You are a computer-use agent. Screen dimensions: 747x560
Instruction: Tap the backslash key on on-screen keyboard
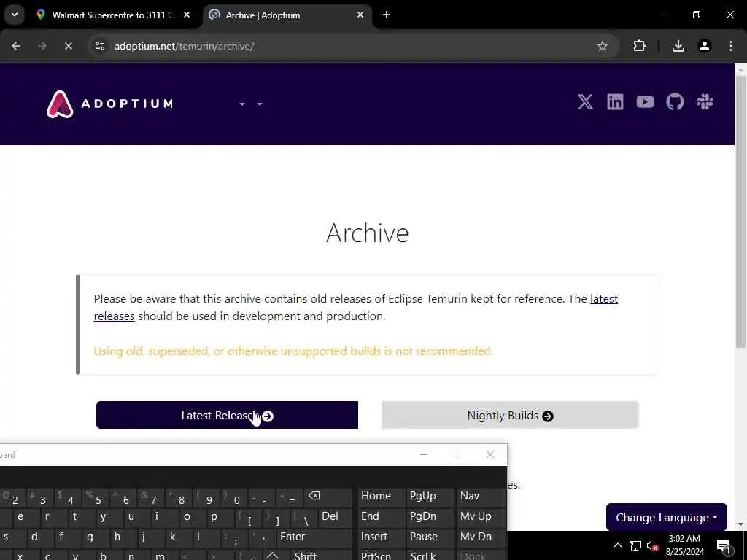coord(303,517)
